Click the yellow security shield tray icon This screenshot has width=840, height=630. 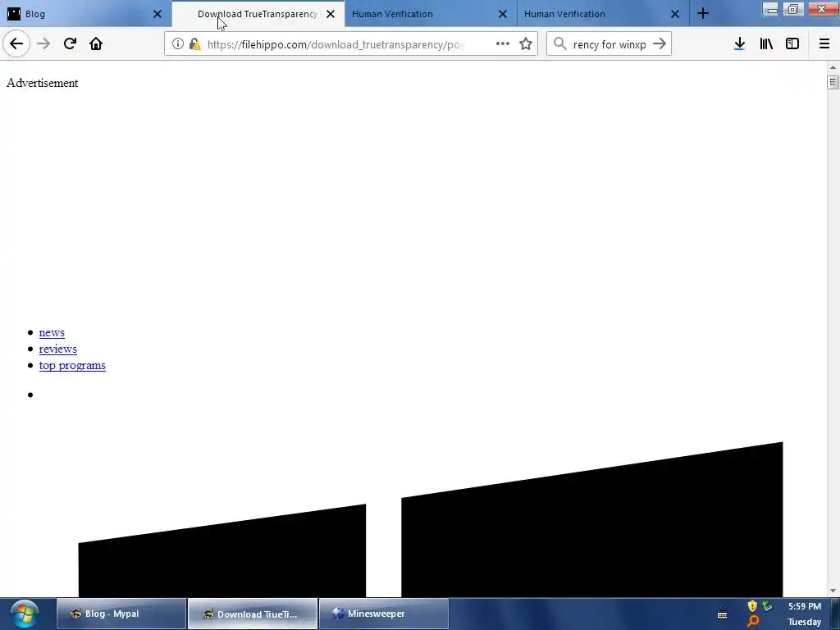[752, 606]
